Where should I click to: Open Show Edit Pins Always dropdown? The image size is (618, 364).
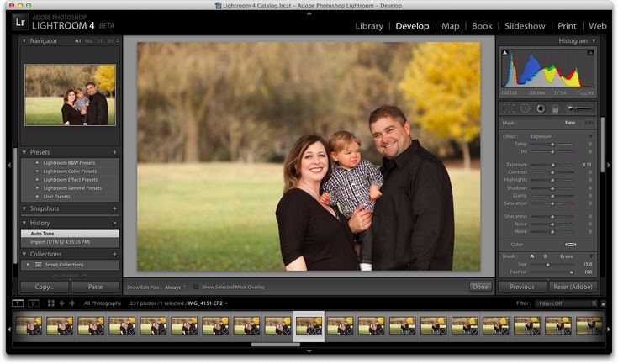(x=176, y=288)
